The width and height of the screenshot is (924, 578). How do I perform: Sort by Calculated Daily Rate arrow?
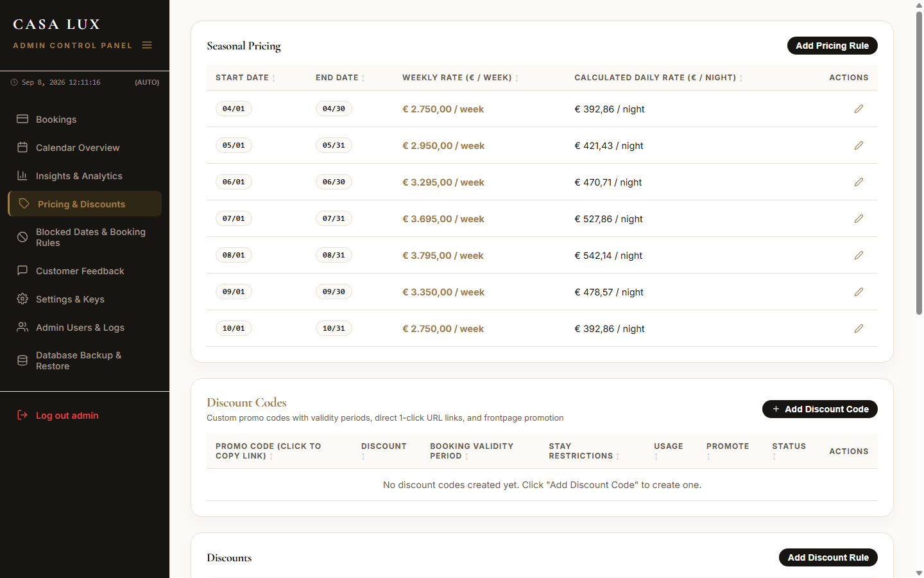pyautogui.click(x=741, y=78)
